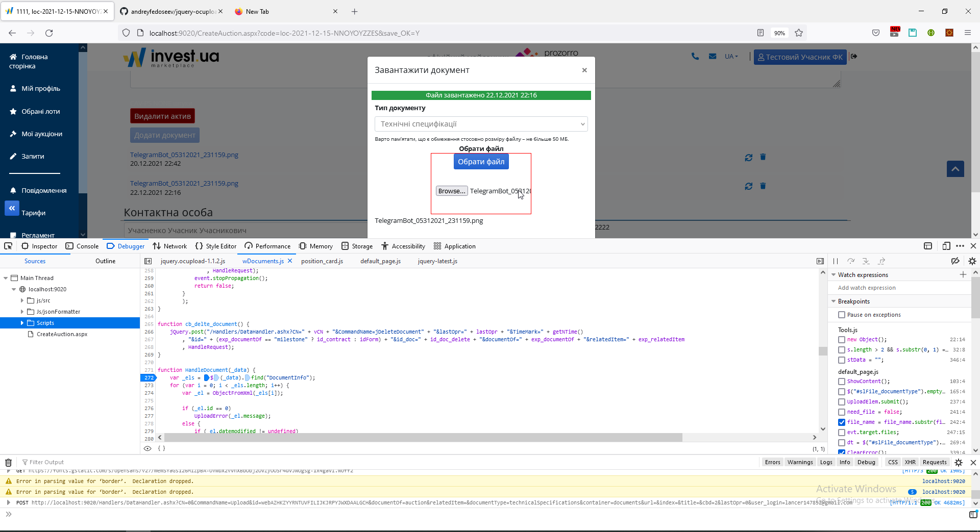
Task: Expand the js/src folder
Action: [x=22, y=300]
